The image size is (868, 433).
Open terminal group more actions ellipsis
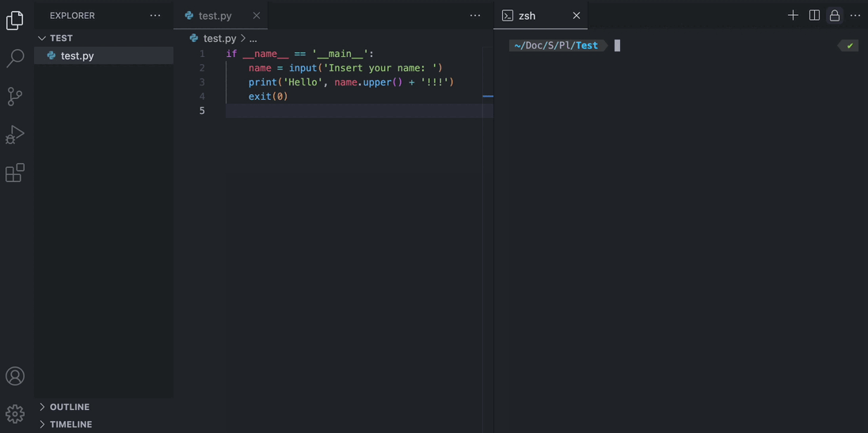[855, 16]
